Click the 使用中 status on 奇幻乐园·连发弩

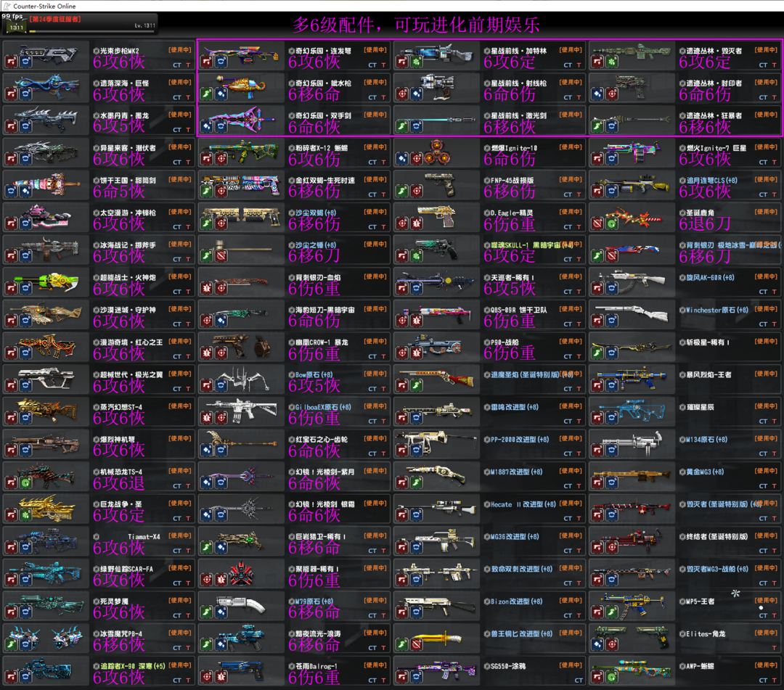[x=375, y=50]
